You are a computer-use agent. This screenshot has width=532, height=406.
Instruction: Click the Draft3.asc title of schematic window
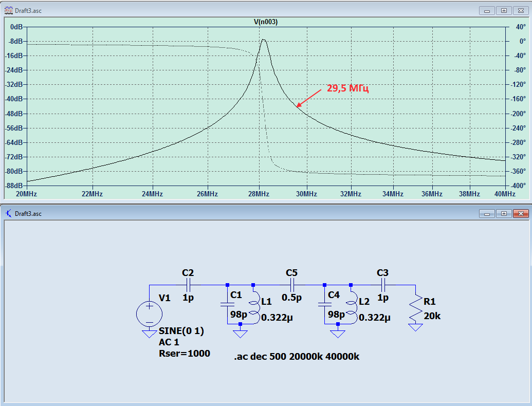pyautogui.click(x=28, y=213)
